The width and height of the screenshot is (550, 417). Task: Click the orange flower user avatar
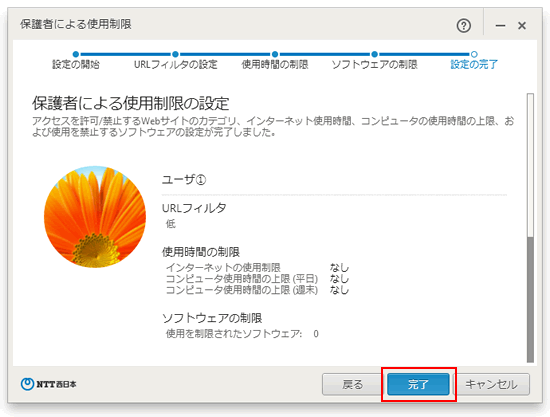click(95, 217)
